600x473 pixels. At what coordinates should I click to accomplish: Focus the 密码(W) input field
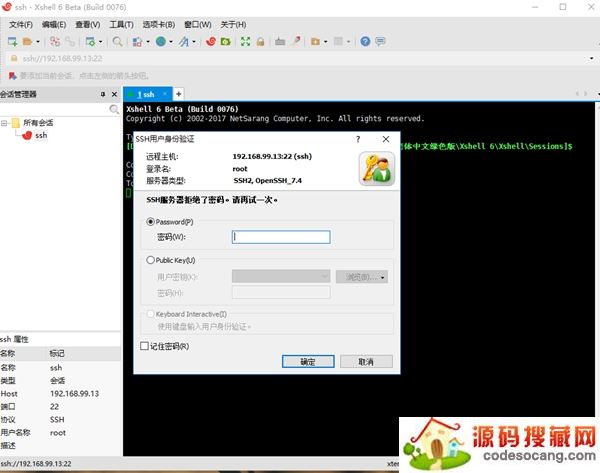click(281, 237)
